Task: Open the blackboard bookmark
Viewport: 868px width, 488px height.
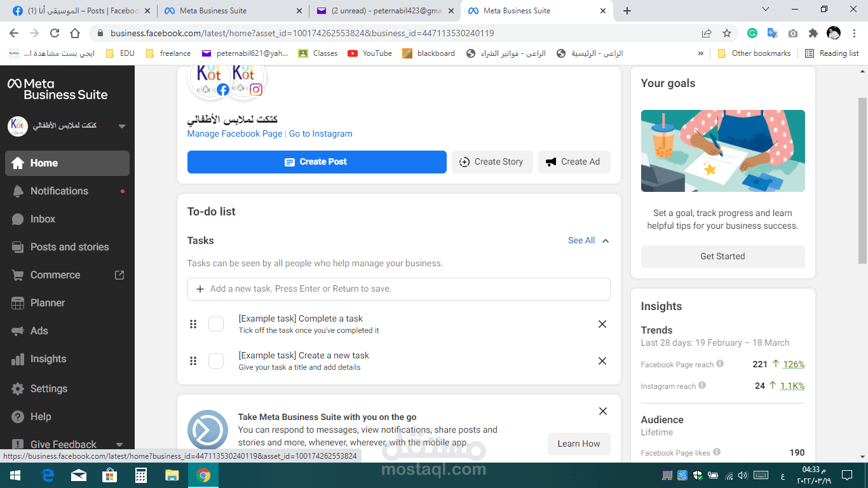Action: click(429, 53)
